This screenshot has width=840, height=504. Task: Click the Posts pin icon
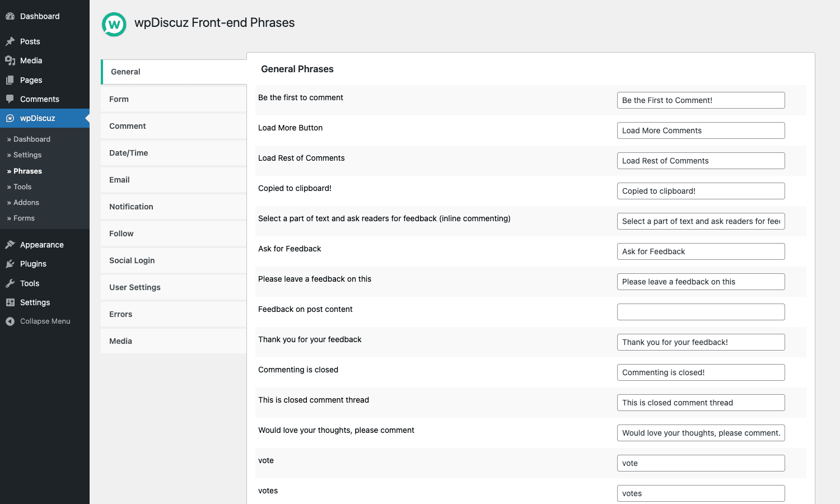(x=10, y=41)
